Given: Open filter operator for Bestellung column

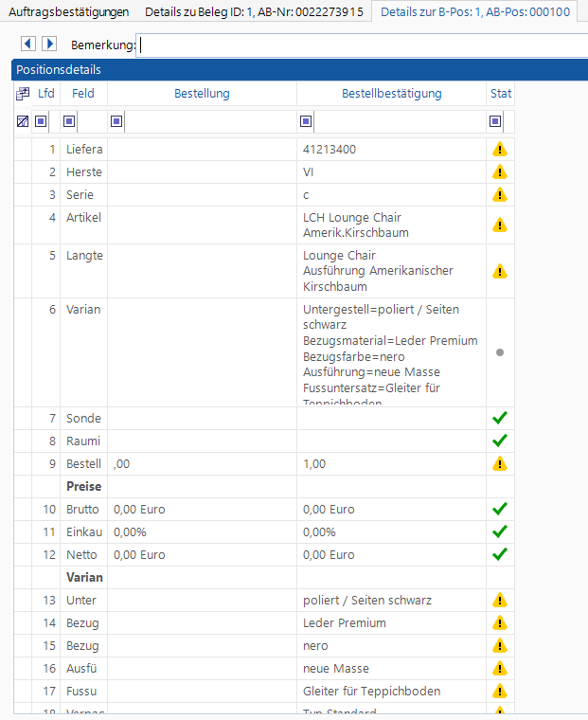Looking at the screenshot, I should click(x=116, y=121).
